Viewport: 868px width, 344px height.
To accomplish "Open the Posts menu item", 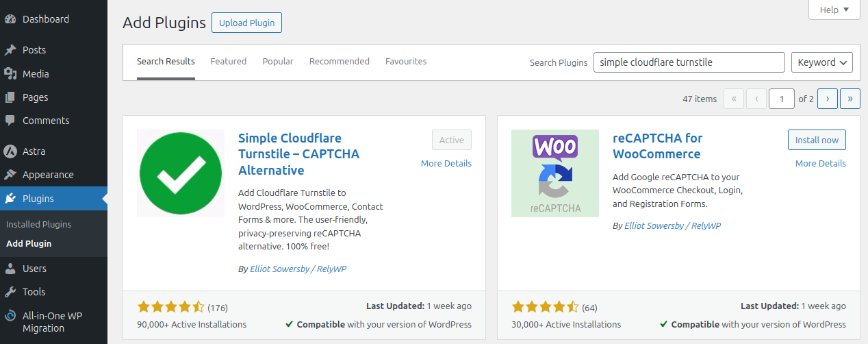I will pos(53,50).
